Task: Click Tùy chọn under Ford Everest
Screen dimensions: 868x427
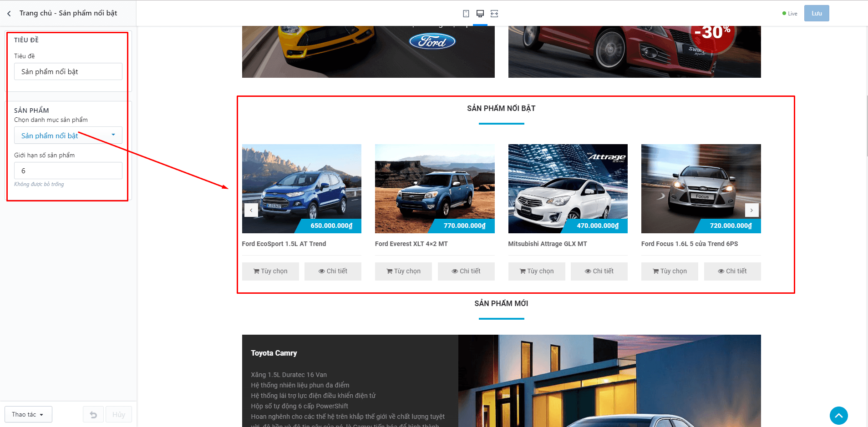Action: point(403,271)
